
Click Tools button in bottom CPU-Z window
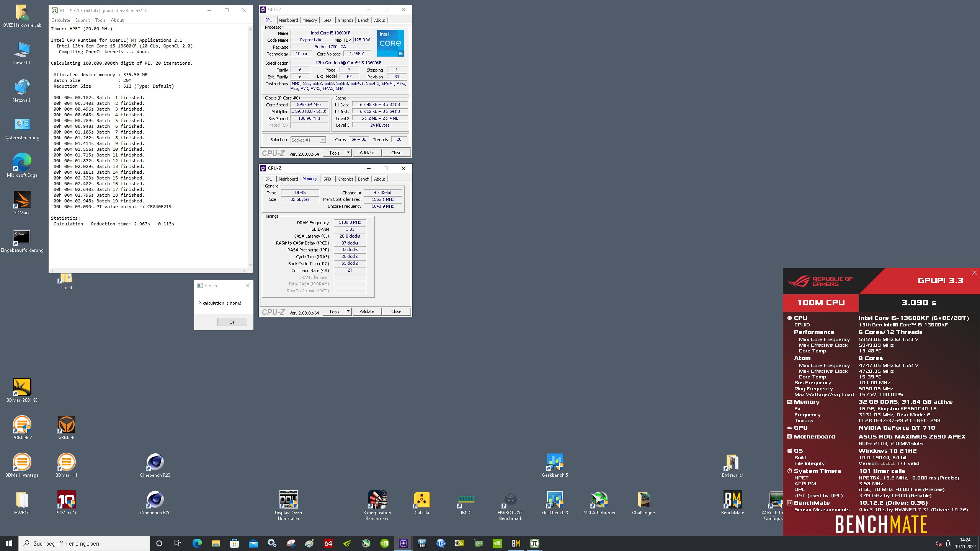334,311
